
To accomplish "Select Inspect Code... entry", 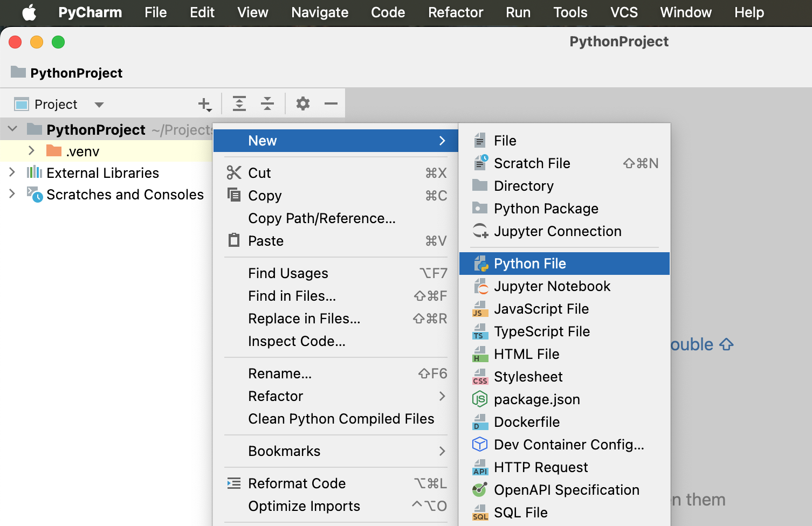I will pos(335,341).
